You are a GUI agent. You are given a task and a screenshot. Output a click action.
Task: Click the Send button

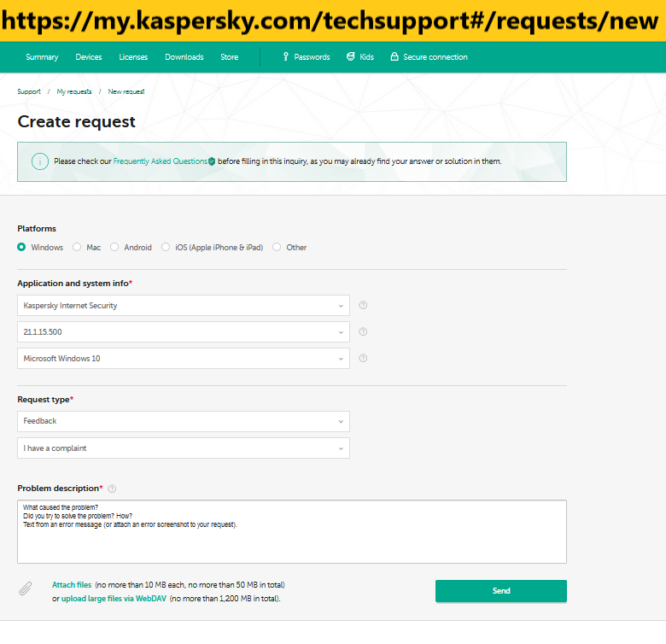tap(500, 591)
